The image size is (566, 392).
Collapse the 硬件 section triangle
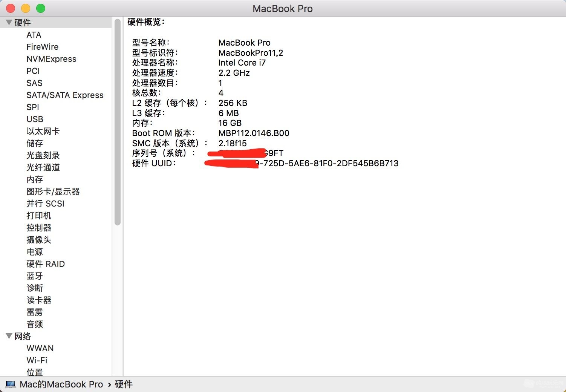[9, 22]
